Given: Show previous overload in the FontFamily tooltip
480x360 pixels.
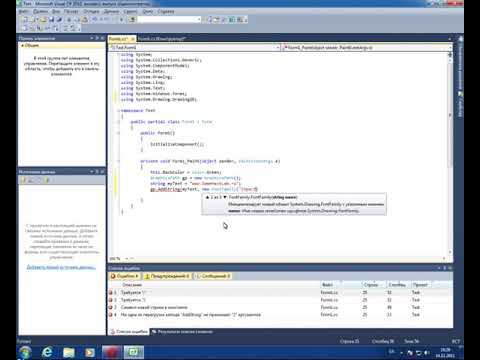Looking at the screenshot, I should [x=207, y=197].
